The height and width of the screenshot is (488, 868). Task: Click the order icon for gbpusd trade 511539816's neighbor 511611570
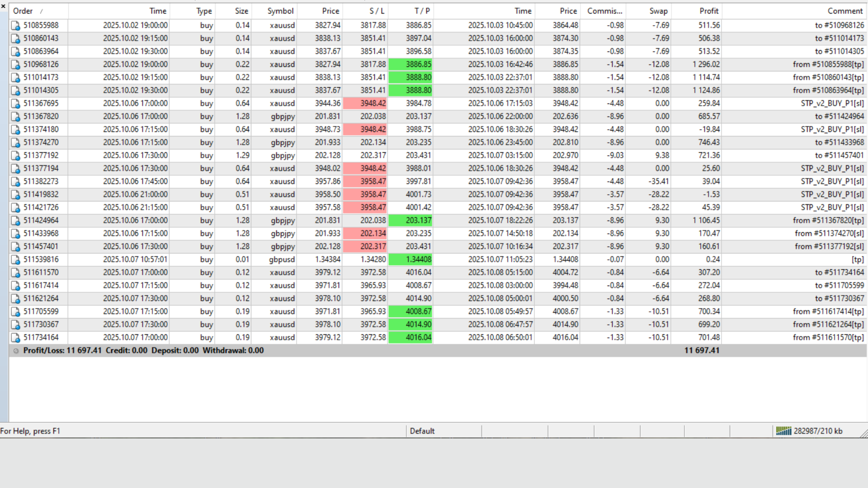pyautogui.click(x=15, y=272)
